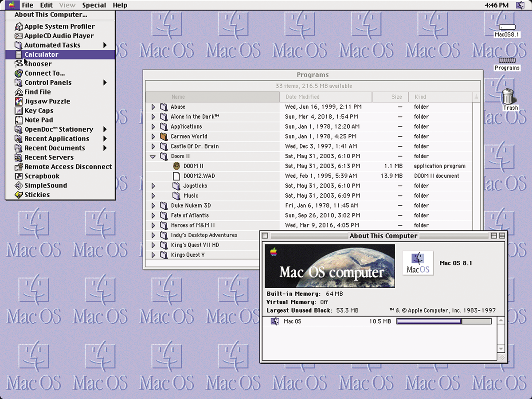The width and height of the screenshot is (532, 399).
Task: Open the application menu icon in menu bar
Action: coord(520,5)
